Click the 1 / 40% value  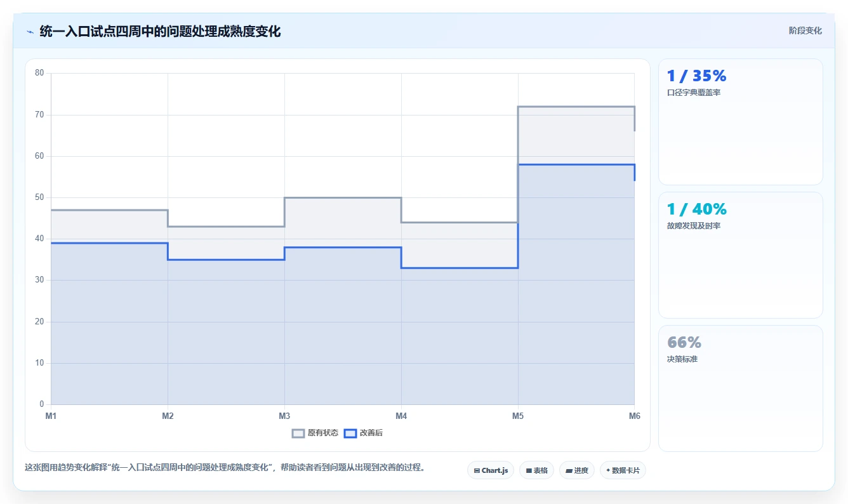point(696,209)
